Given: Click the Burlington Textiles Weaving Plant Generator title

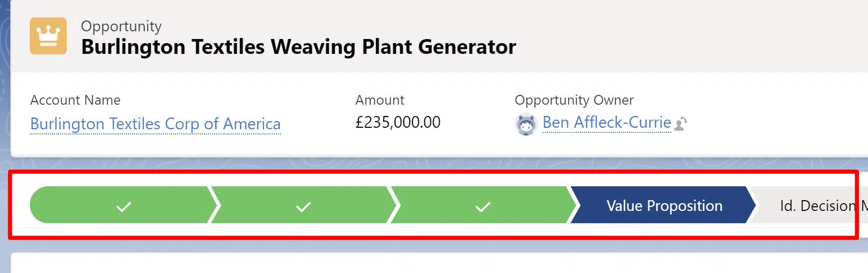Looking at the screenshot, I should (x=298, y=47).
